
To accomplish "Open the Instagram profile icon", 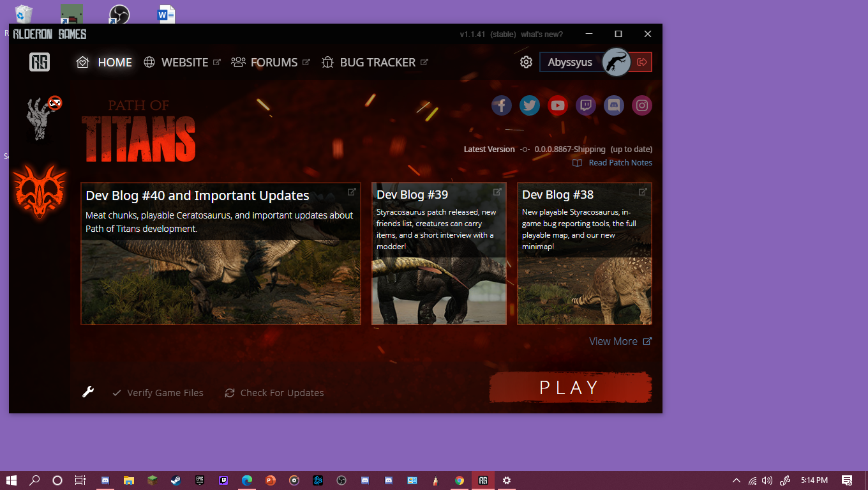I will tap(642, 105).
